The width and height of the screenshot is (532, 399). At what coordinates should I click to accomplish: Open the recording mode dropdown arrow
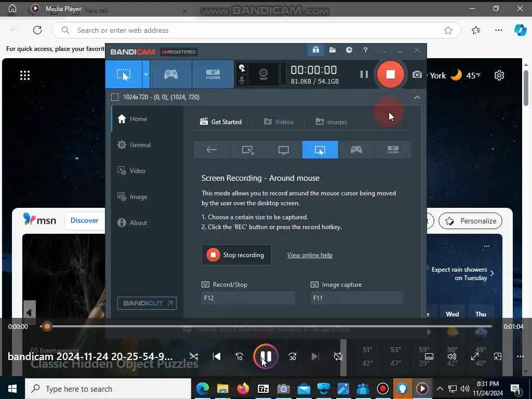click(146, 74)
